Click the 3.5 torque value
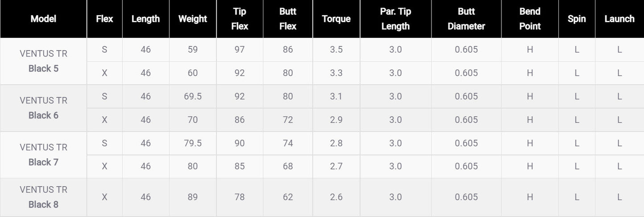The image size is (644, 217). tap(336, 50)
